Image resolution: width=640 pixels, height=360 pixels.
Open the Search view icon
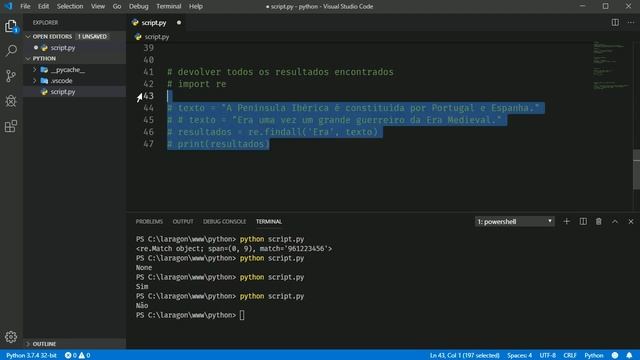pyautogui.click(x=11, y=51)
